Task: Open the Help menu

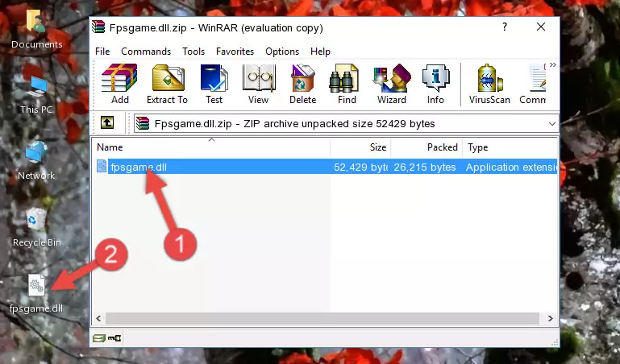Action: click(320, 52)
